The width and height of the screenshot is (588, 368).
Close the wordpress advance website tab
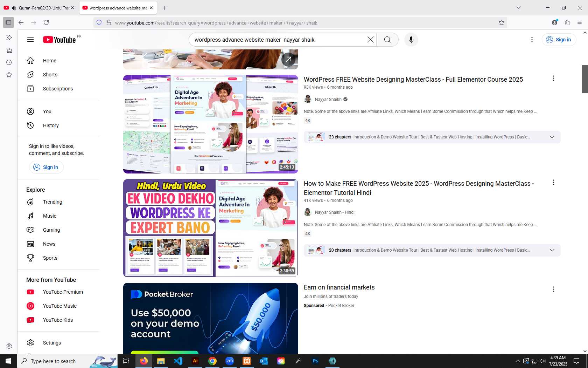point(151,8)
